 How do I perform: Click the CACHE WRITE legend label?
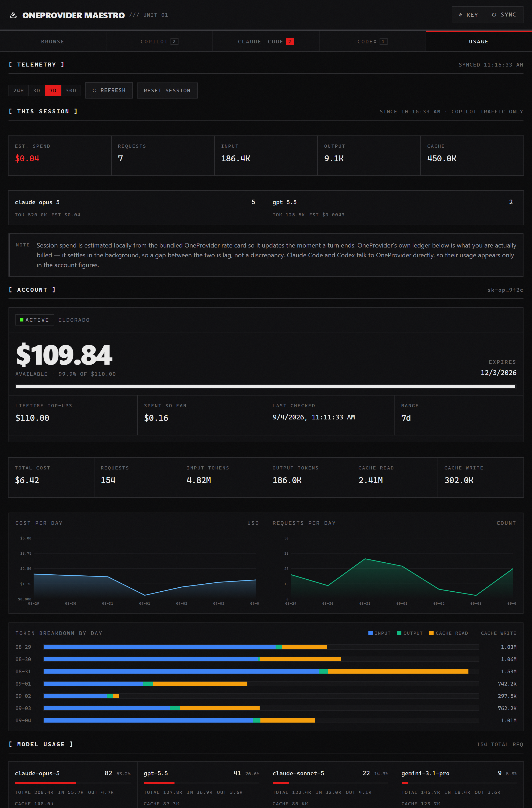[x=498, y=633]
